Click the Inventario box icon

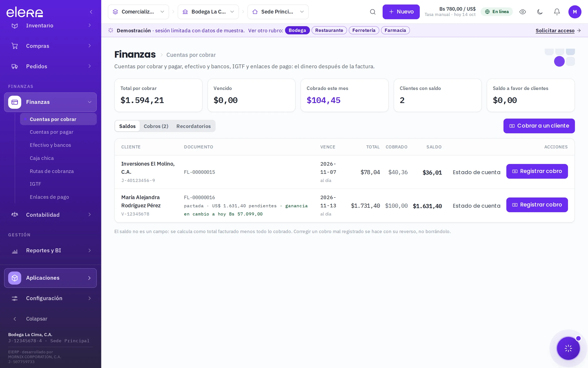pyautogui.click(x=14, y=26)
